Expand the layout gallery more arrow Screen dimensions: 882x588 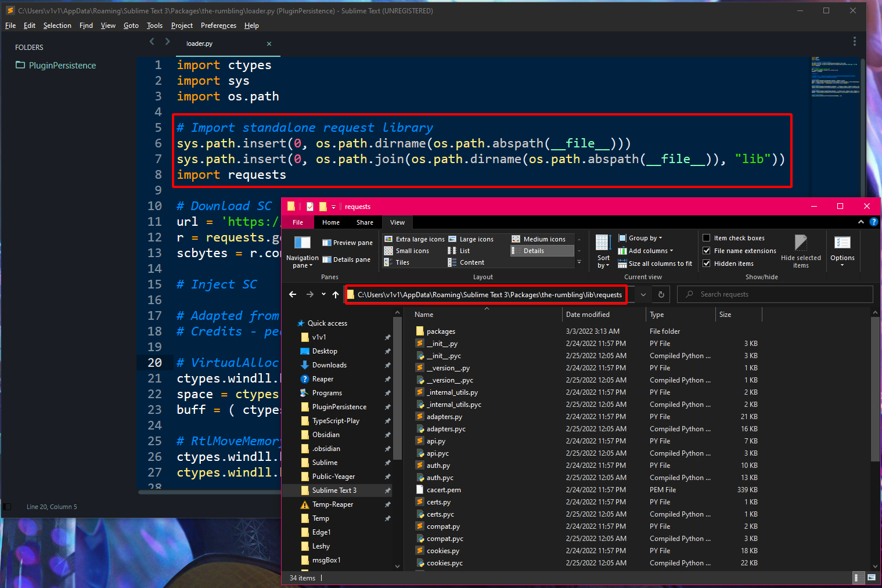click(x=579, y=262)
